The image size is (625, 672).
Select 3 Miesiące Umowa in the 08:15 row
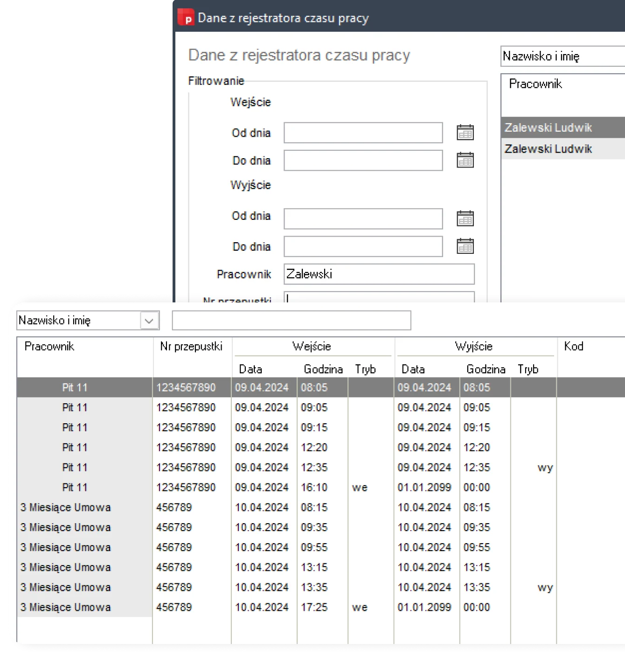pyautogui.click(x=66, y=508)
